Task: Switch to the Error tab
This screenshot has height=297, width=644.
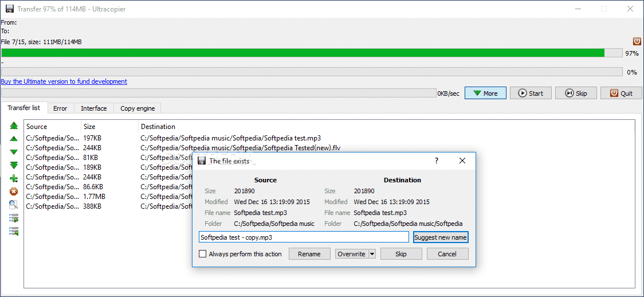Action: pyautogui.click(x=60, y=108)
